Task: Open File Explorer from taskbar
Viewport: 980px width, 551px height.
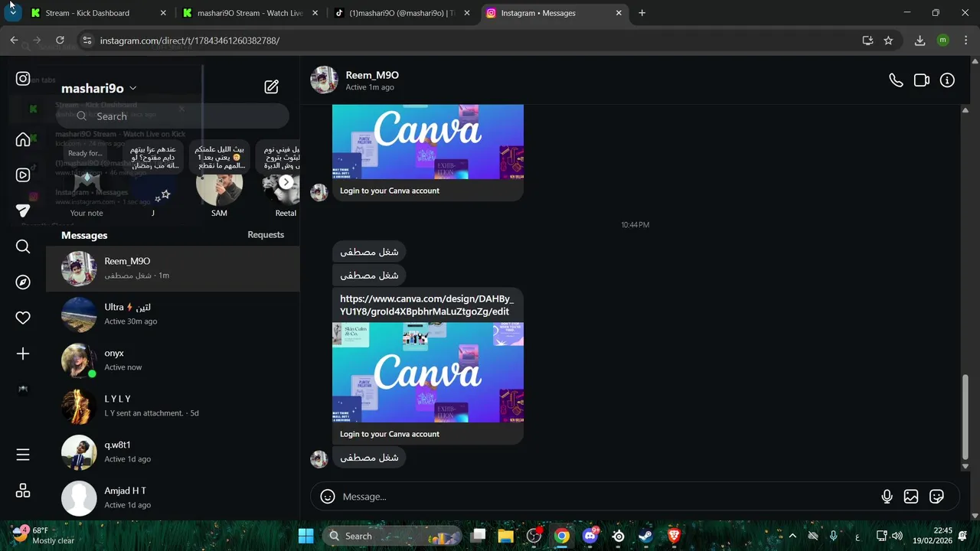Action: click(505, 536)
